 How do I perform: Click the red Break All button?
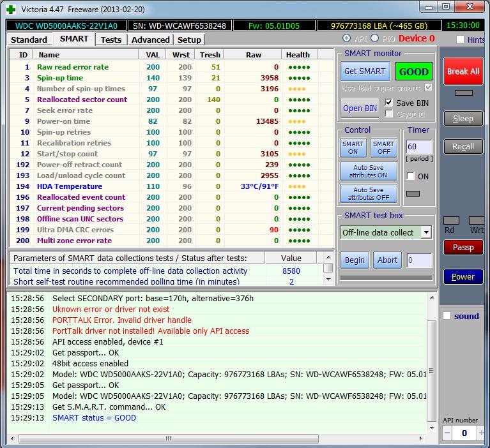coord(463,71)
